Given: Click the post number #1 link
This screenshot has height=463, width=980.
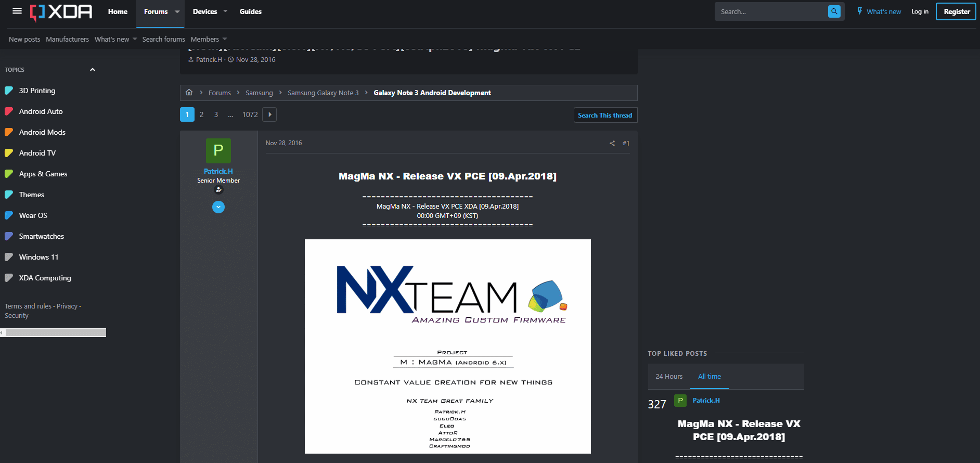Looking at the screenshot, I should point(626,143).
